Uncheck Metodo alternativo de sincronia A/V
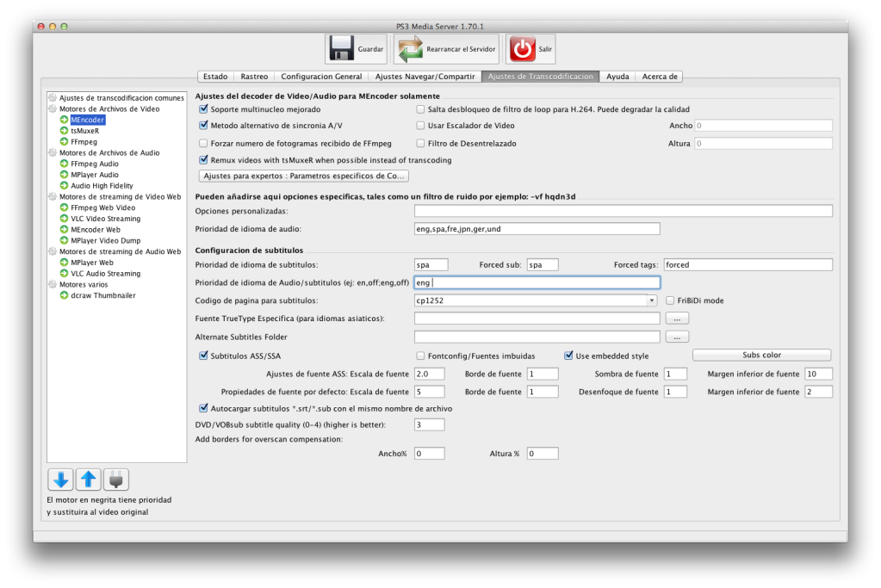Viewport: 881px width, 588px height. coord(203,125)
